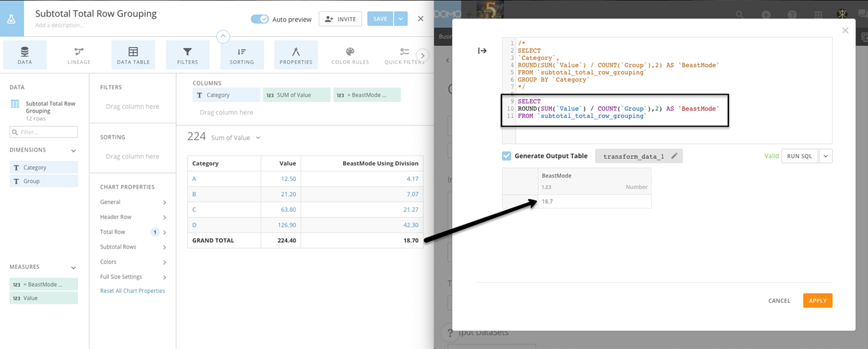Click the INVITE button

(x=341, y=19)
